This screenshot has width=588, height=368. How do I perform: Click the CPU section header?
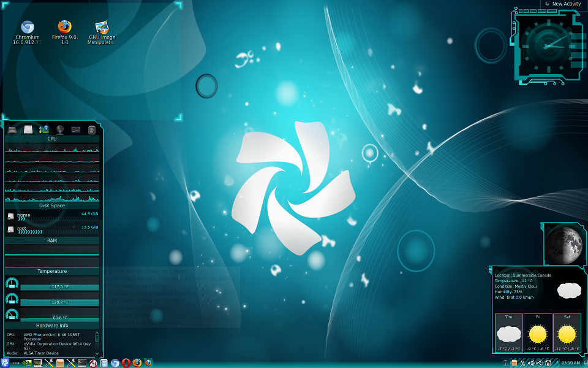[52, 139]
